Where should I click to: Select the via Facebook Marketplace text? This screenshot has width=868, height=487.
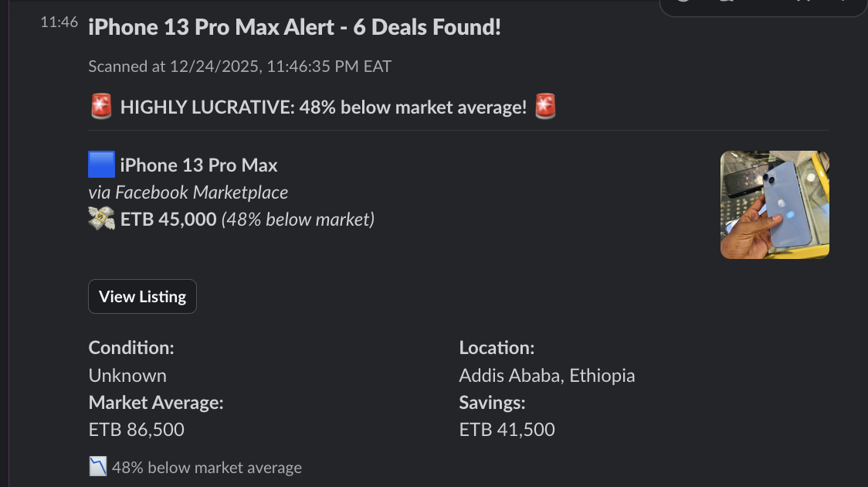(x=188, y=192)
